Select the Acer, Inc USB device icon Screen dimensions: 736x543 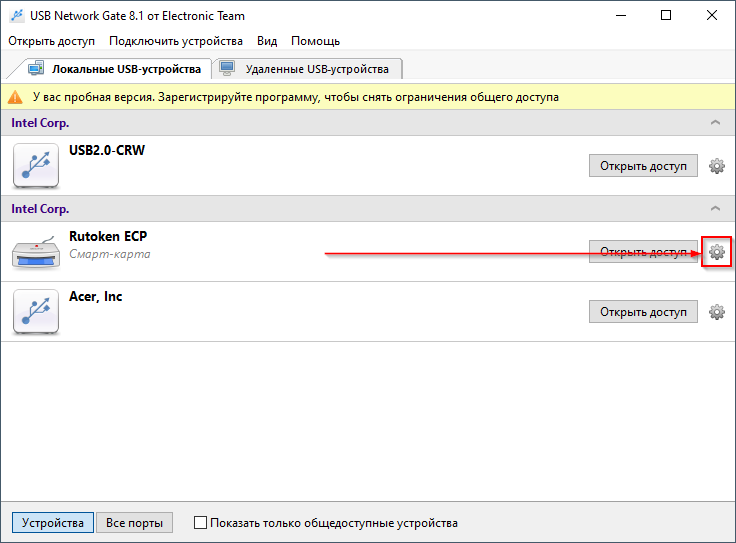tap(36, 312)
